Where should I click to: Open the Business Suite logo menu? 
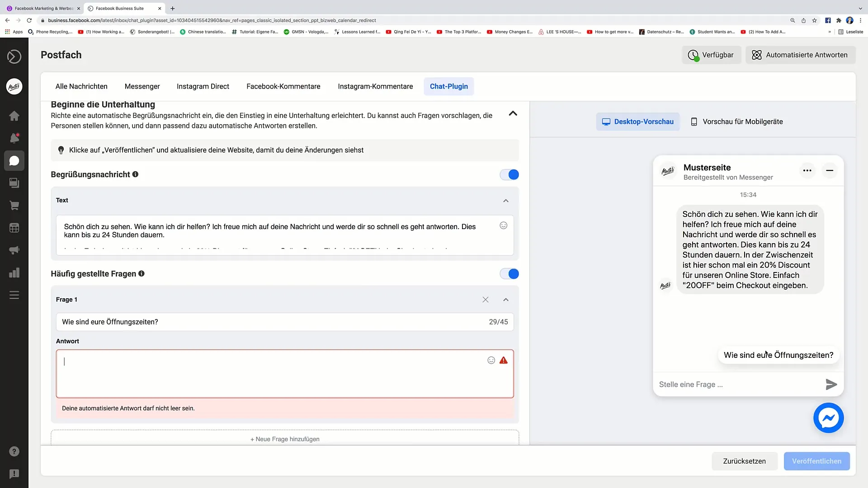pyautogui.click(x=14, y=57)
